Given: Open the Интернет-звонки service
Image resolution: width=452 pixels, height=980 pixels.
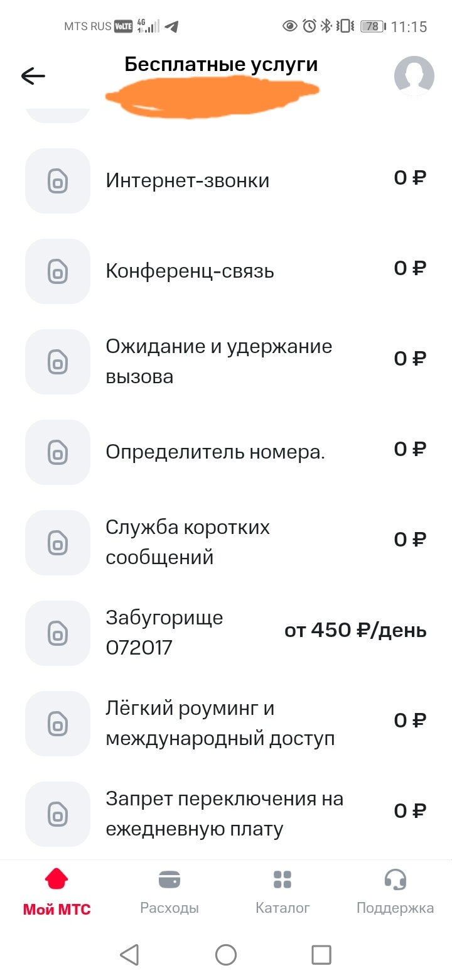Looking at the screenshot, I should point(187,181).
